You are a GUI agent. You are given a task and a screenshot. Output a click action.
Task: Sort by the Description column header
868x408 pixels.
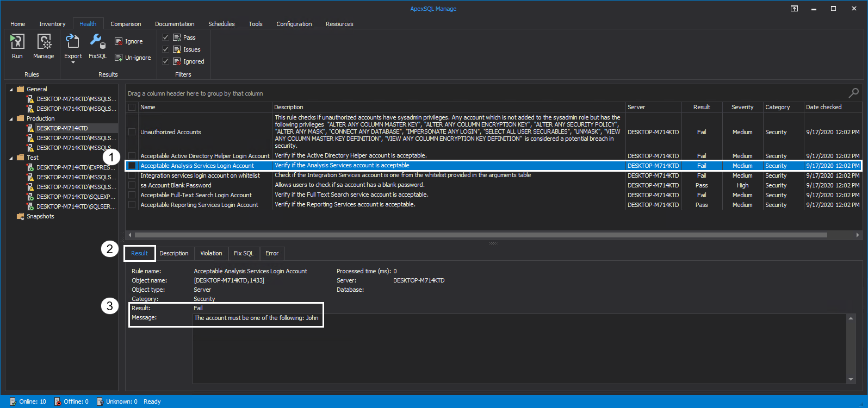tap(449, 108)
